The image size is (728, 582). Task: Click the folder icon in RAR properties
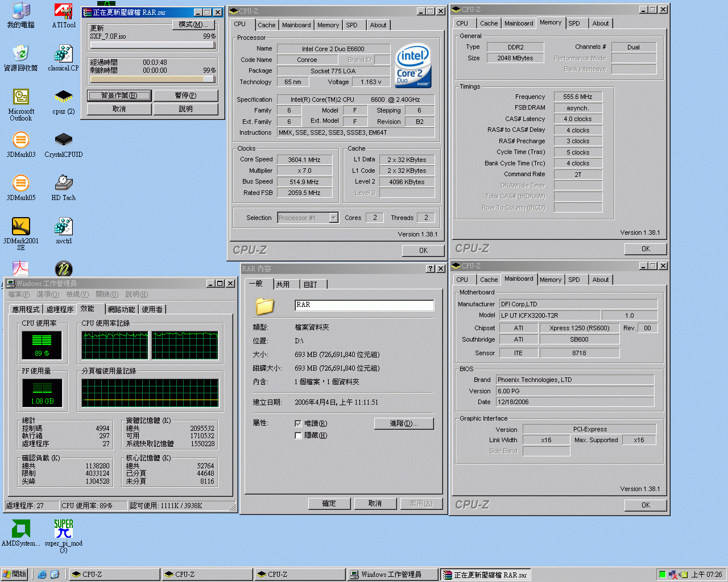(264, 306)
